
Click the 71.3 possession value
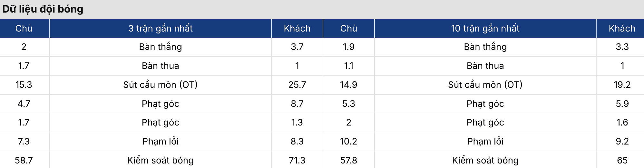297,160
